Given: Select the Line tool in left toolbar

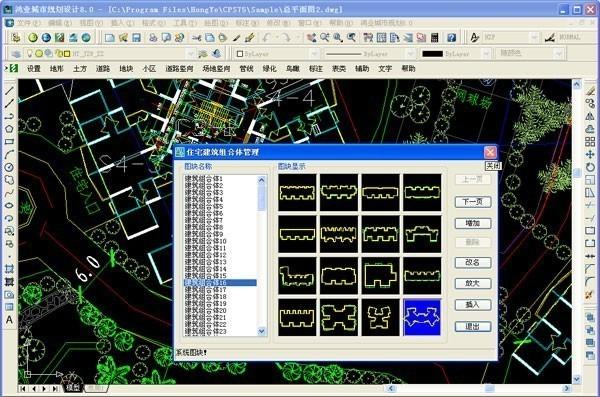Looking at the screenshot, I should click(10, 91).
